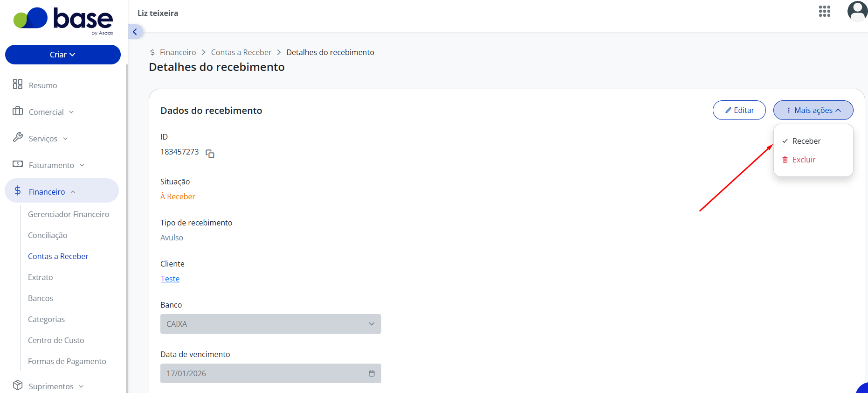Viewport: 868px width, 393px height.
Task: Collapse sidebar with the left chevron
Action: tap(135, 32)
